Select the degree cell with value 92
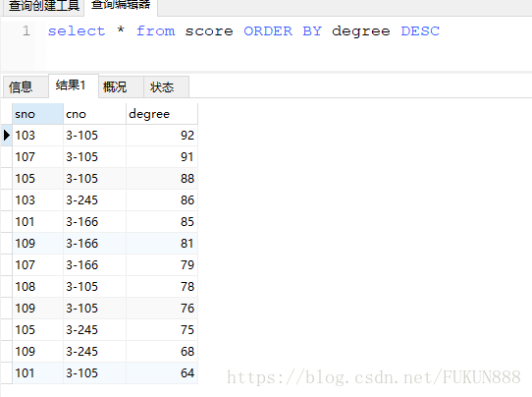 (162, 136)
